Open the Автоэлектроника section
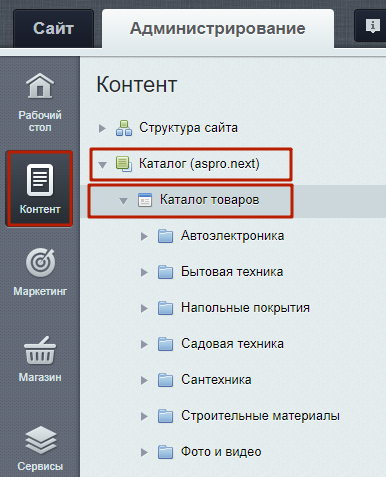 [x=232, y=236]
